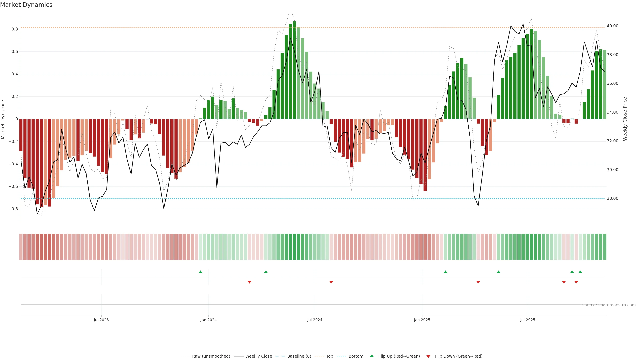This screenshot has height=362, width=644.
Task: Click the red flip-down marker between Jan and Jul 2025
Action: coord(478,282)
